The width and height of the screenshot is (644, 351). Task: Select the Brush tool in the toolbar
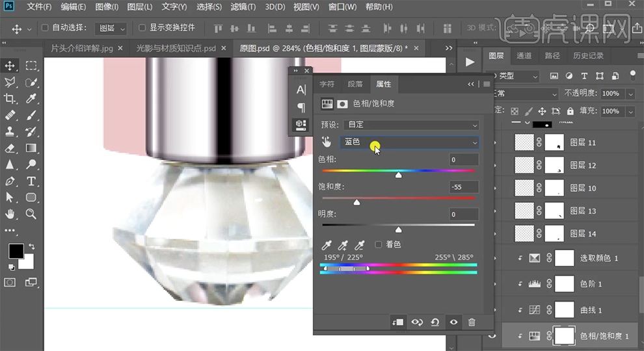[31, 116]
